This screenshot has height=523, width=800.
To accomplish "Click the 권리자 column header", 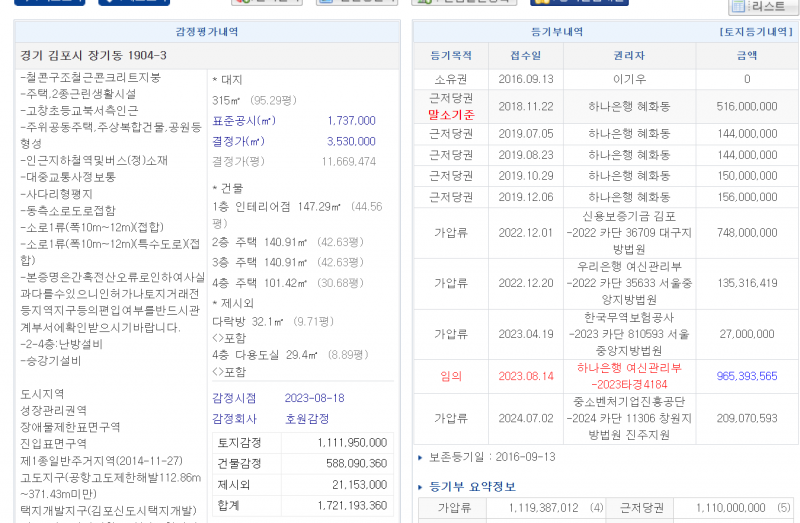I will (x=629, y=57).
